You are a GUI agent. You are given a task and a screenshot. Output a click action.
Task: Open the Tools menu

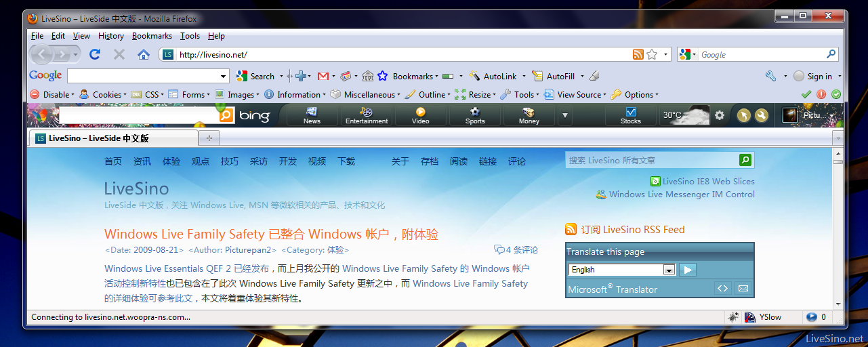tap(190, 36)
